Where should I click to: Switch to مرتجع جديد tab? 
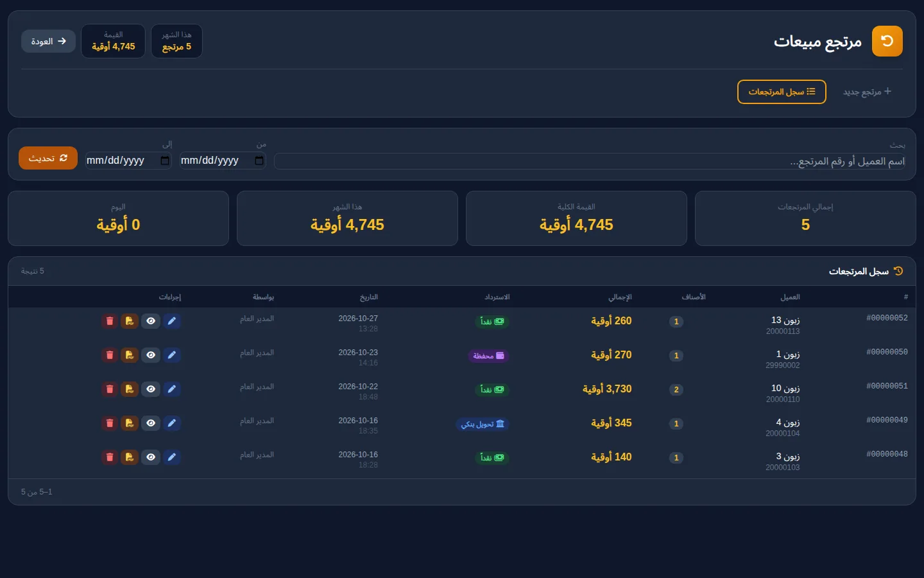tap(867, 92)
